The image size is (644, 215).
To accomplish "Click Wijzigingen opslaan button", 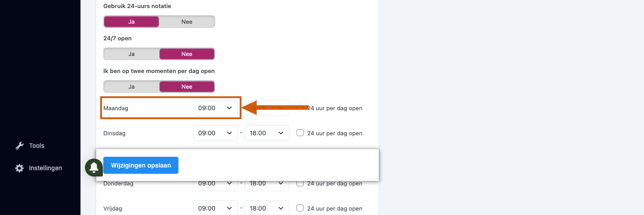I will [141, 165].
